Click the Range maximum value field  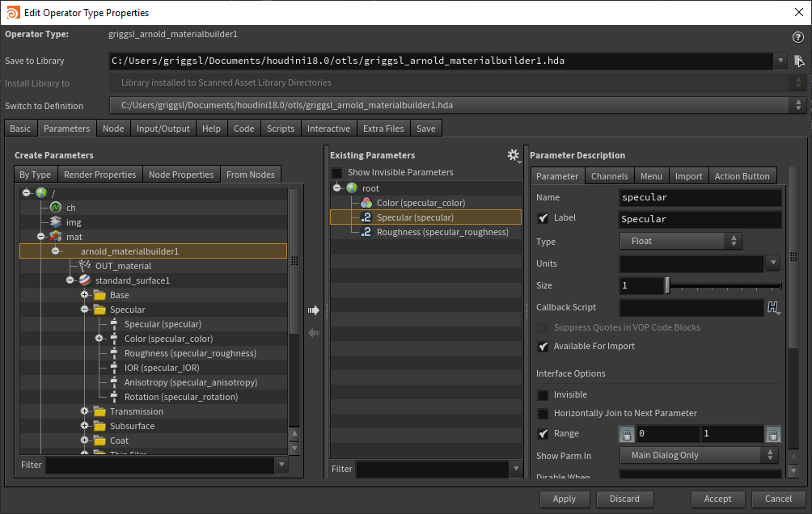(732, 434)
